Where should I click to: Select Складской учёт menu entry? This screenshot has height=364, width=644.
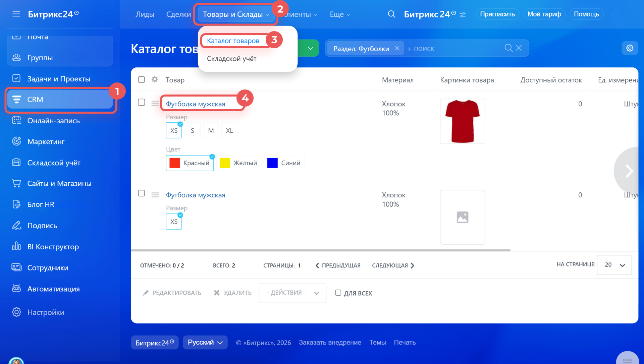(231, 59)
